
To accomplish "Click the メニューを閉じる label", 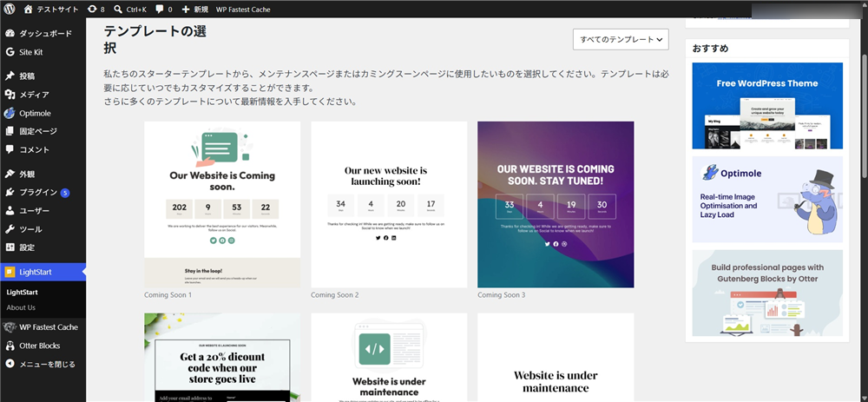I will tap(47, 364).
